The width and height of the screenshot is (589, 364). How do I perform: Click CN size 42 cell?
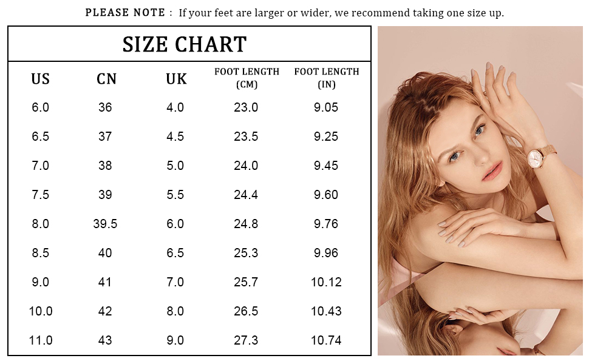click(x=105, y=311)
